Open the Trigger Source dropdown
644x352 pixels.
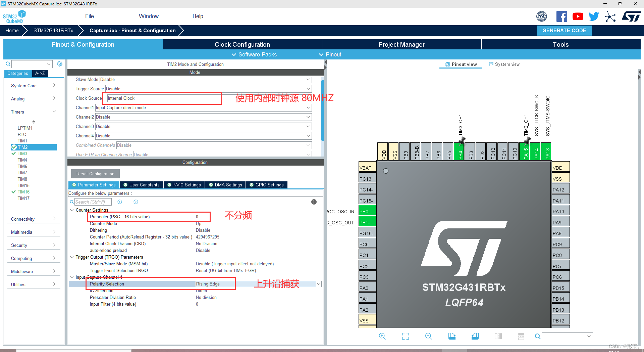pyautogui.click(x=208, y=89)
